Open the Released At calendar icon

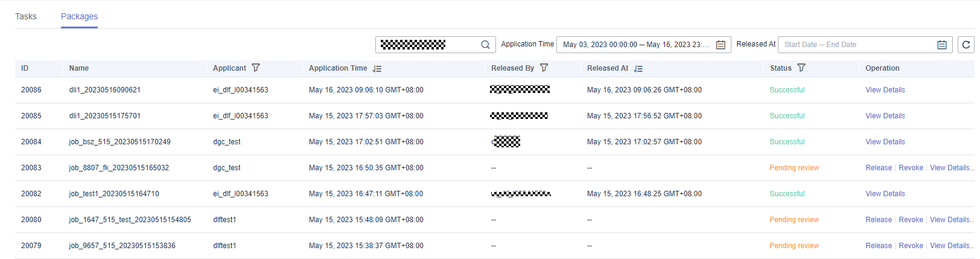[942, 45]
